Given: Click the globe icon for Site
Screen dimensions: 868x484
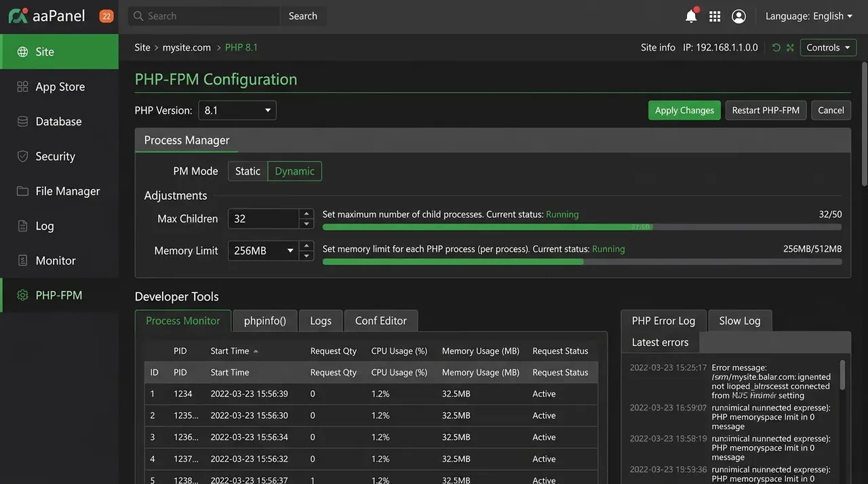Looking at the screenshot, I should [x=23, y=52].
